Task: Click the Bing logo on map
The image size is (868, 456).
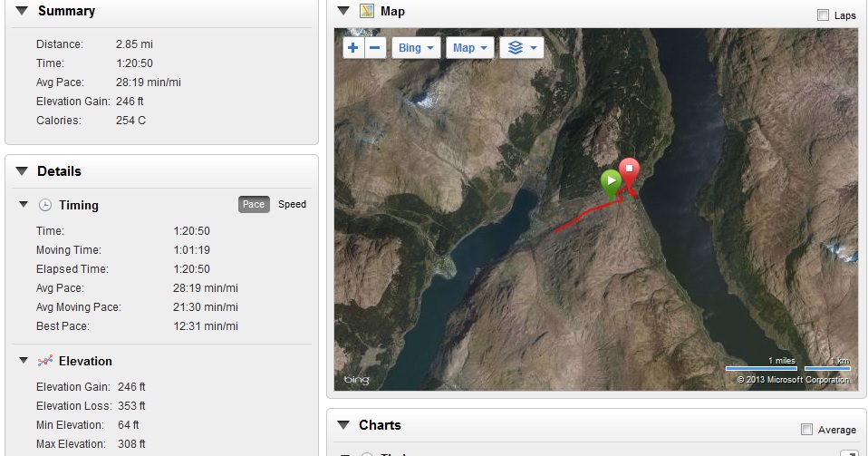Action: [357, 379]
